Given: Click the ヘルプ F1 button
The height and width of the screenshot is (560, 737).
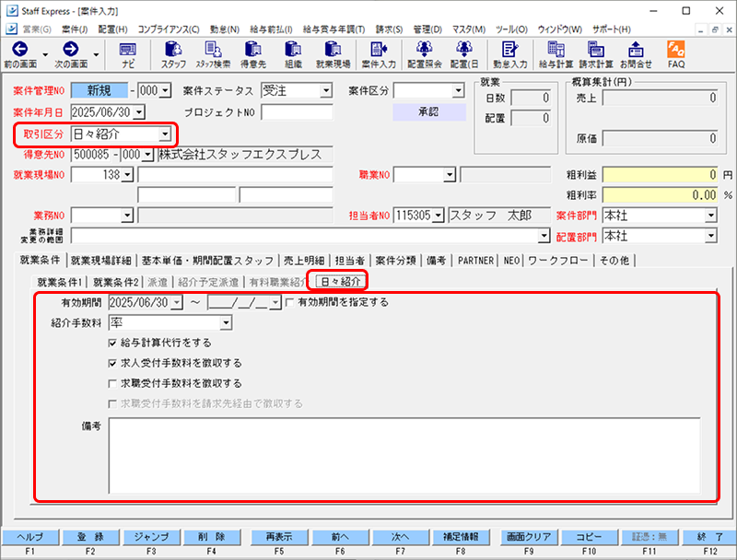Looking at the screenshot, I should [x=30, y=536].
